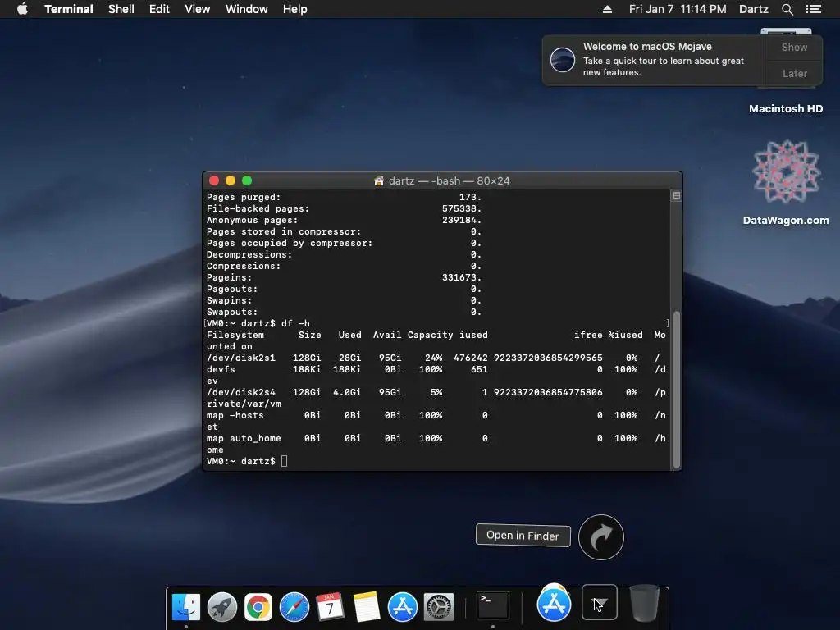Screen dimensions: 840x630
Task: Click the macOS Mojave notification icon
Action: (x=563, y=59)
